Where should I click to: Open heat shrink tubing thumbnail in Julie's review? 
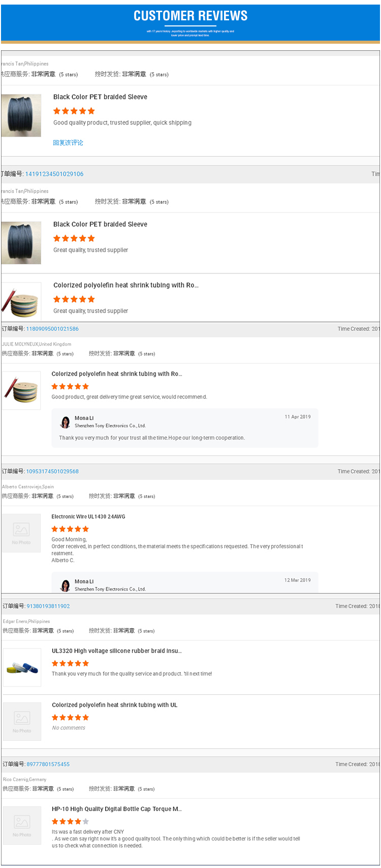click(x=21, y=390)
